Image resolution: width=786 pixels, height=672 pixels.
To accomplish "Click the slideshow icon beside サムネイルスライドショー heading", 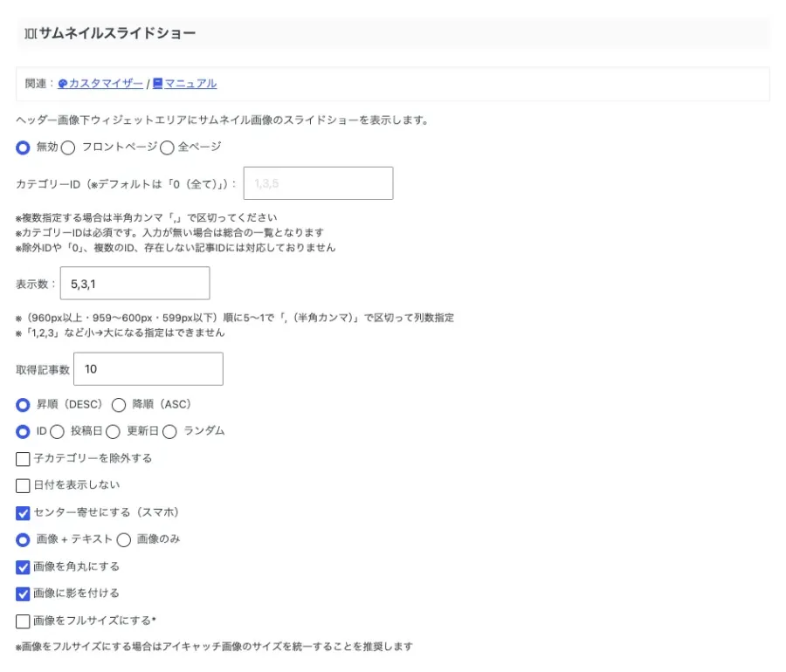I will click(x=31, y=33).
